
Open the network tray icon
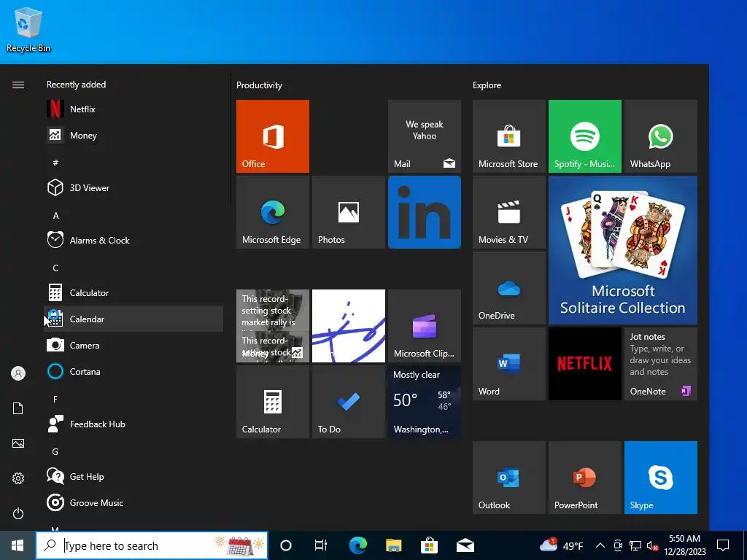click(635, 545)
